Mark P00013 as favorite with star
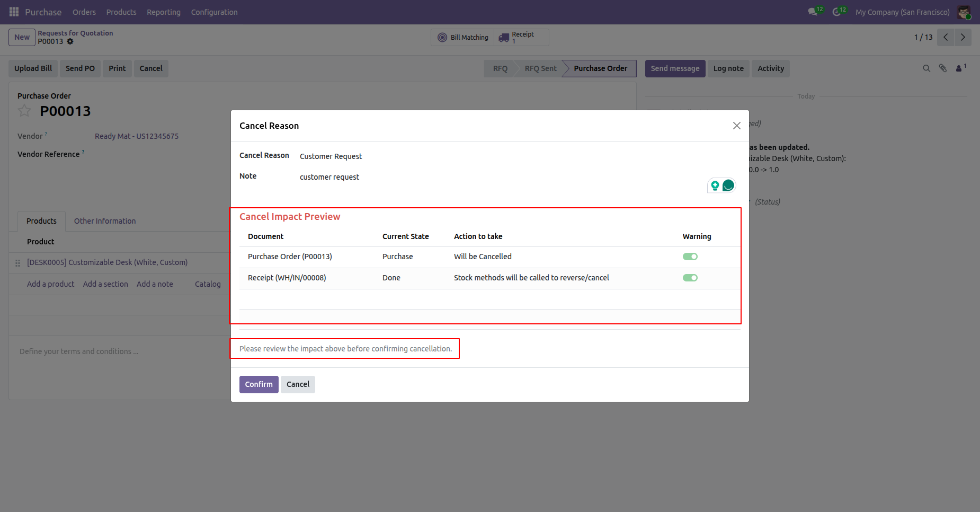Image resolution: width=980 pixels, height=512 pixels. (x=24, y=111)
